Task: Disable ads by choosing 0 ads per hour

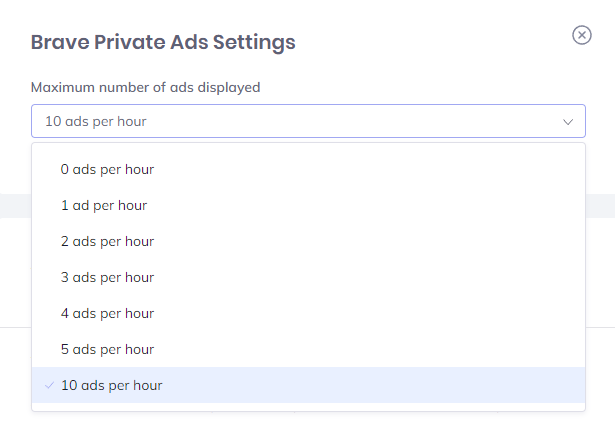Action: [308, 169]
